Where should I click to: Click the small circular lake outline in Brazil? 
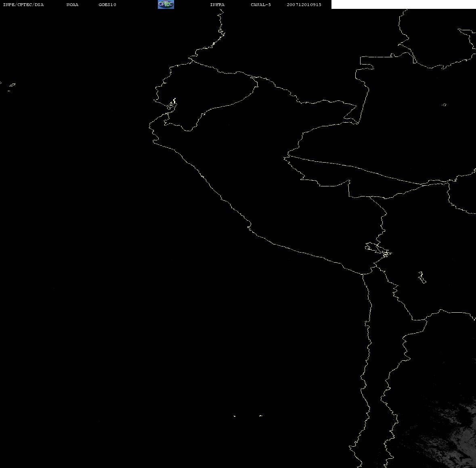[444, 105]
